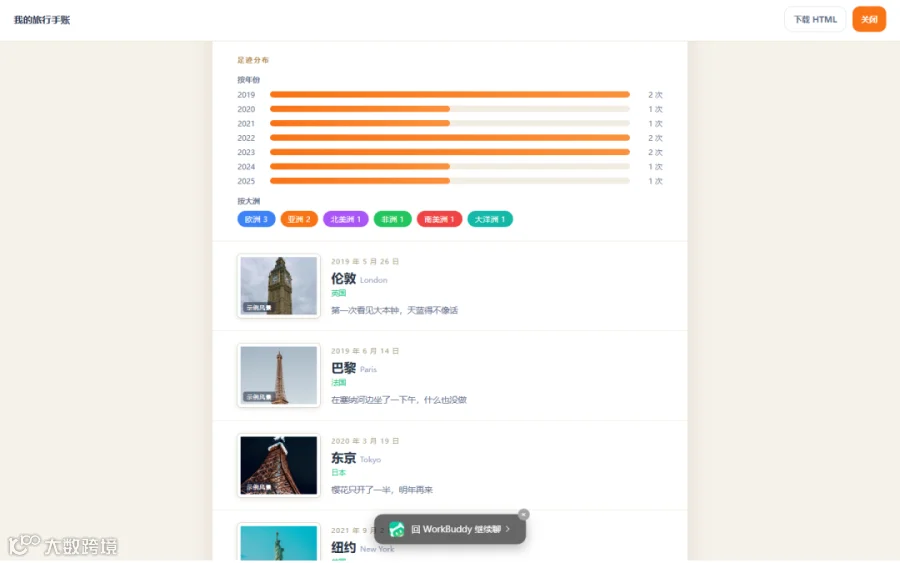The height and width of the screenshot is (563, 900).
Task: Select the 非洲 1 continent tag
Action: click(393, 219)
